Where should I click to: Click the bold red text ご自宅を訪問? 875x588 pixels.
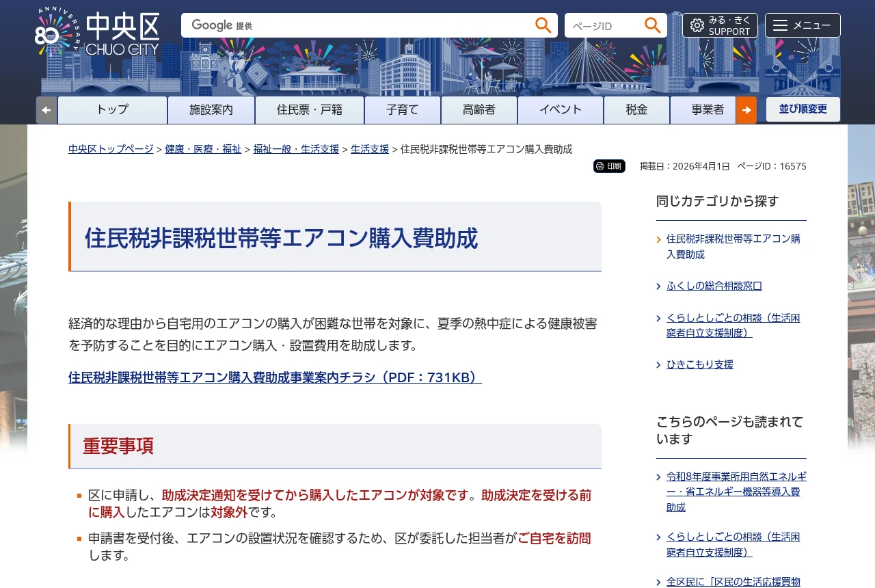tap(554, 538)
